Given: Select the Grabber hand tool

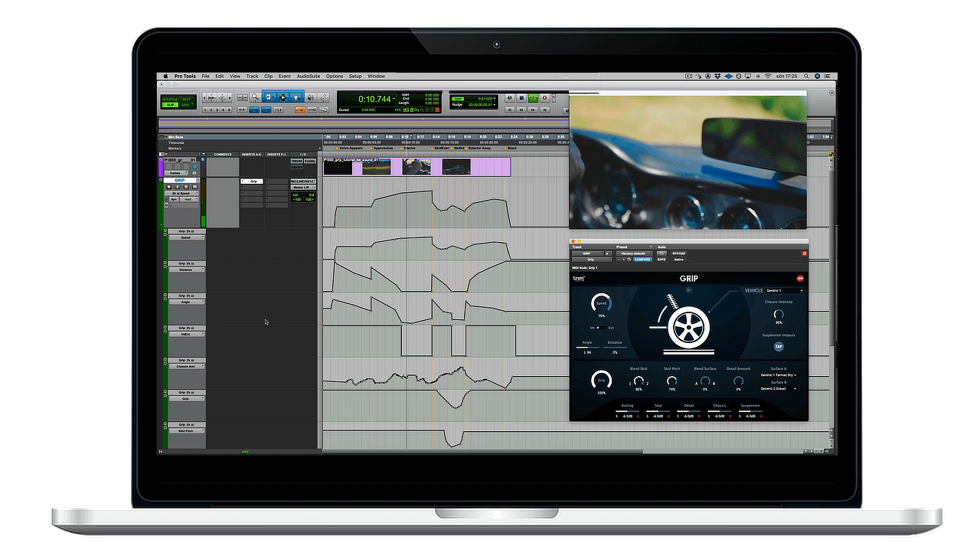Looking at the screenshot, I should 295,98.
